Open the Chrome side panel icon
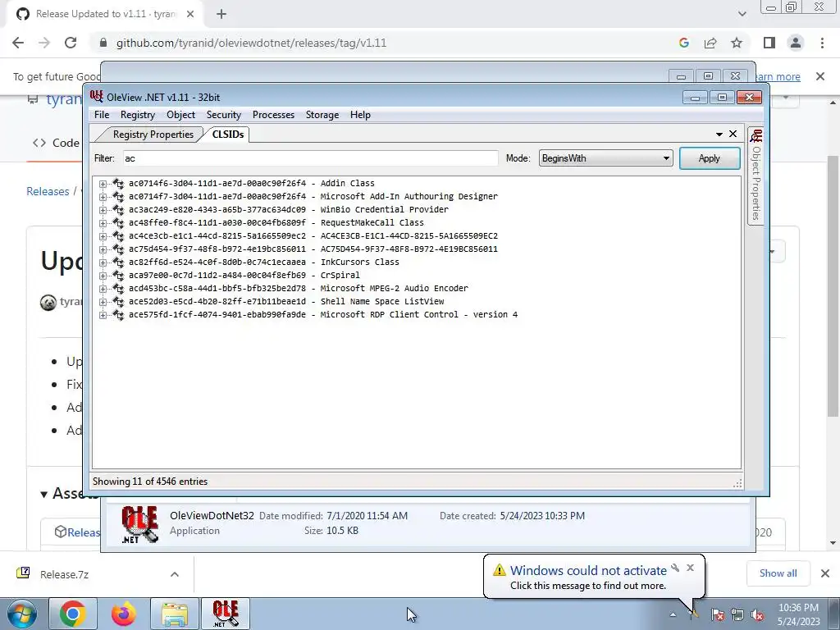The height and width of the screenshot is (630, 840). [769, 43]
